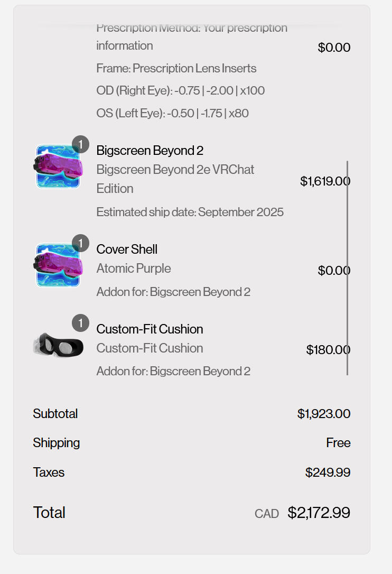Viewport: 392px width, 574px height.
Task: Click the quantity badge on Bigscreen Beyond 2
Action: coord(80,144)
